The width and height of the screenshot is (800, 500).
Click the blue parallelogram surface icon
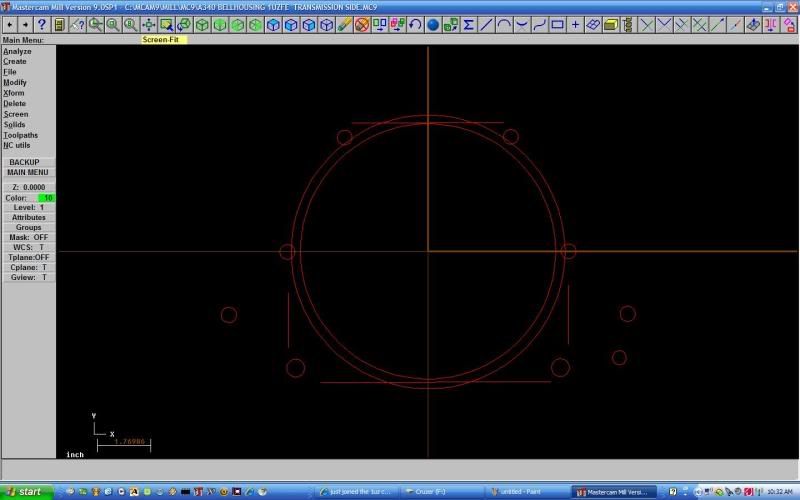click(x=593, y=24)
